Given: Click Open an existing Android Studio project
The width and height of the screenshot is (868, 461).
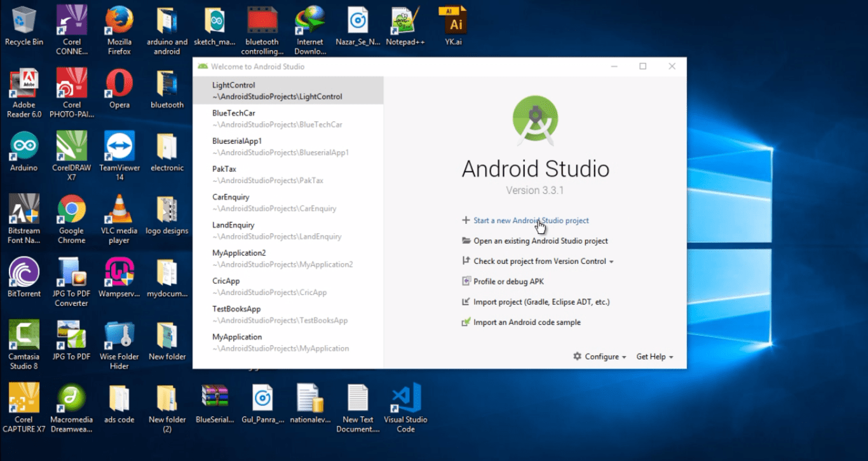Looking at the screenshot, I should point(541,240).
